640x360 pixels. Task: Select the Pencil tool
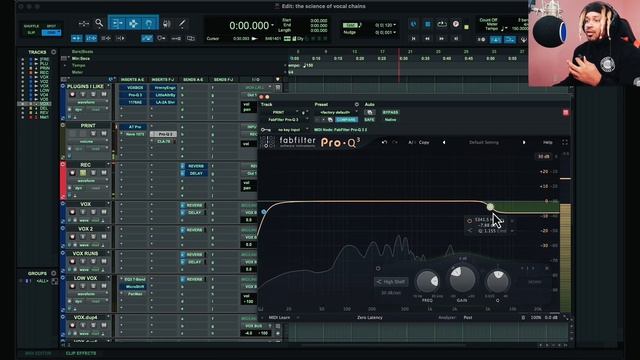pos(182,24)
